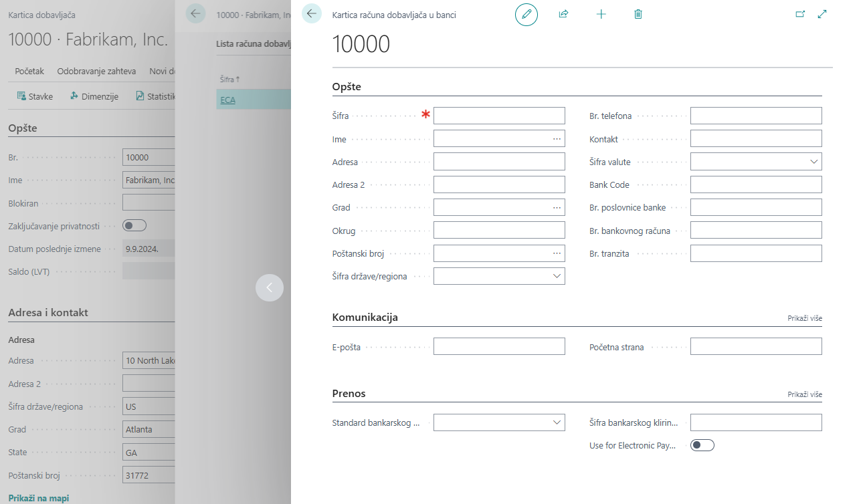Enable Use for Electronic Payments toggle
Screen dimensions: 867x504
(702, 445)
